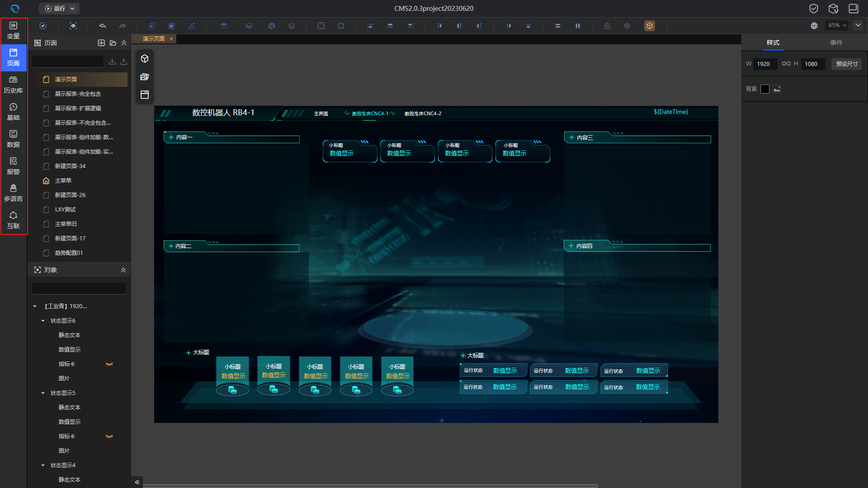Image resolution: width=868 pixels, height=488 pixels.
Task: Toggle hidden-eye icon on 状态显示5 指标卡
Action: click(x=109, y=436)
